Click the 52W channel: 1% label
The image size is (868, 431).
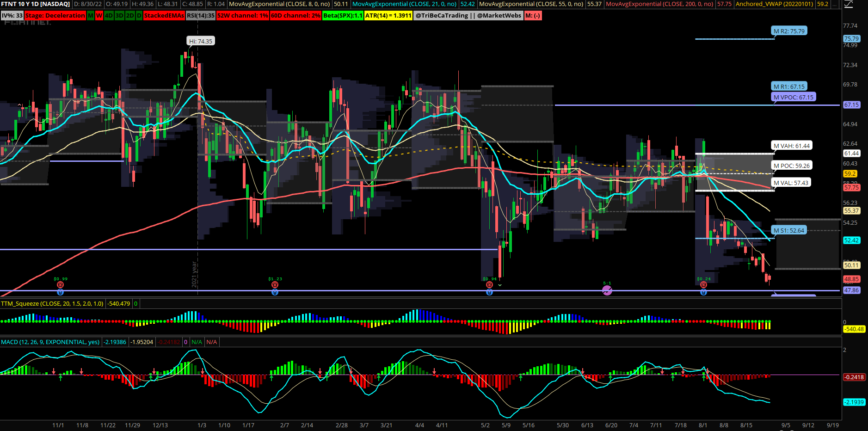coord(243,15)
